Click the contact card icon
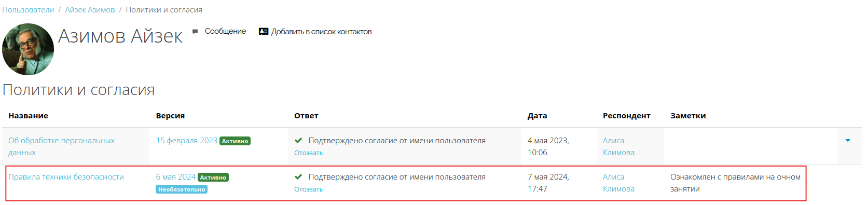 pyautogui.click(x=264, y=32)
